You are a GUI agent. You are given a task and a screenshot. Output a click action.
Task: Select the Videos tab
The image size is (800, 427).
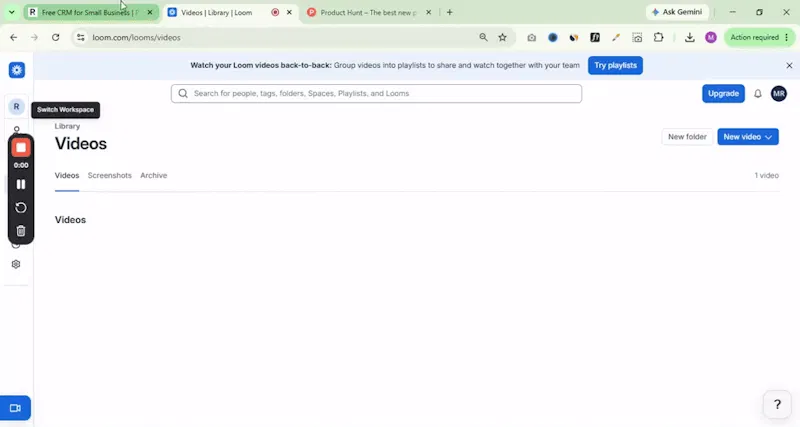(67, 175)
